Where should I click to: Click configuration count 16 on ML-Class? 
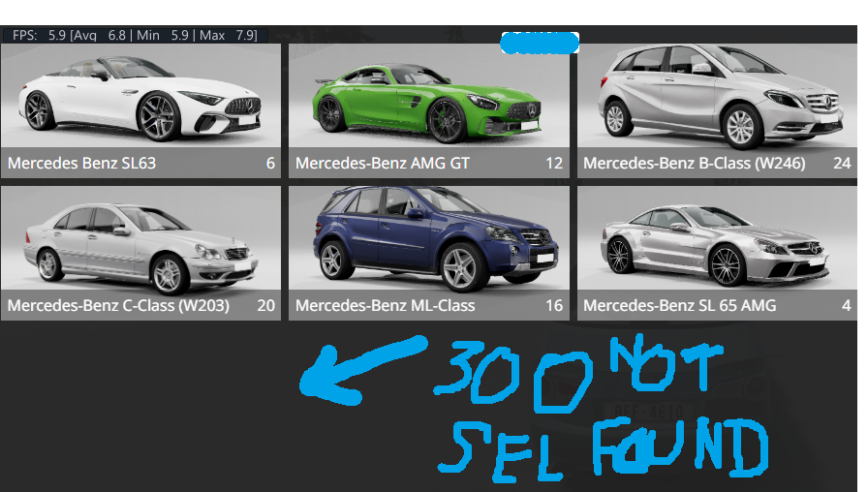pos(554,305)
